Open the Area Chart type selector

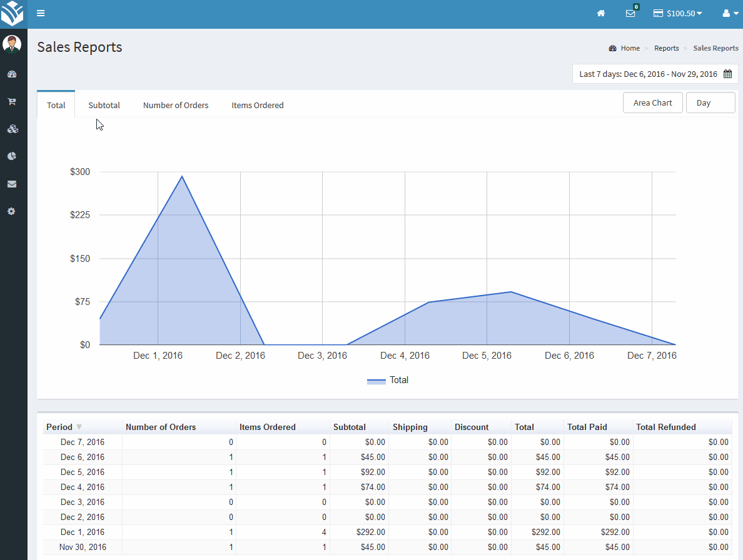652,102
